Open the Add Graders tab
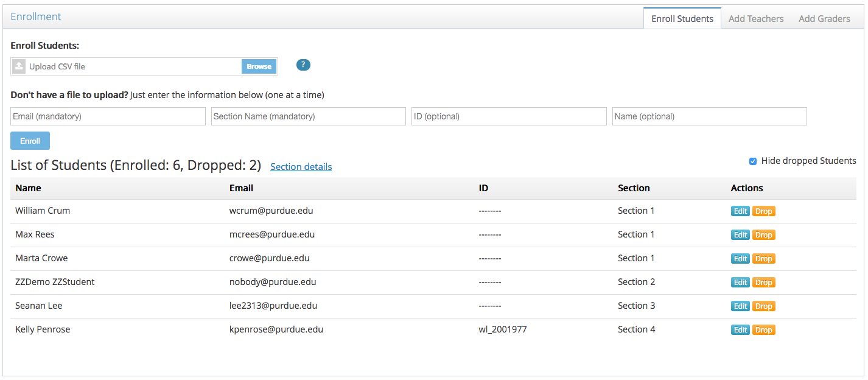868x380 pixels. [824, 19]
